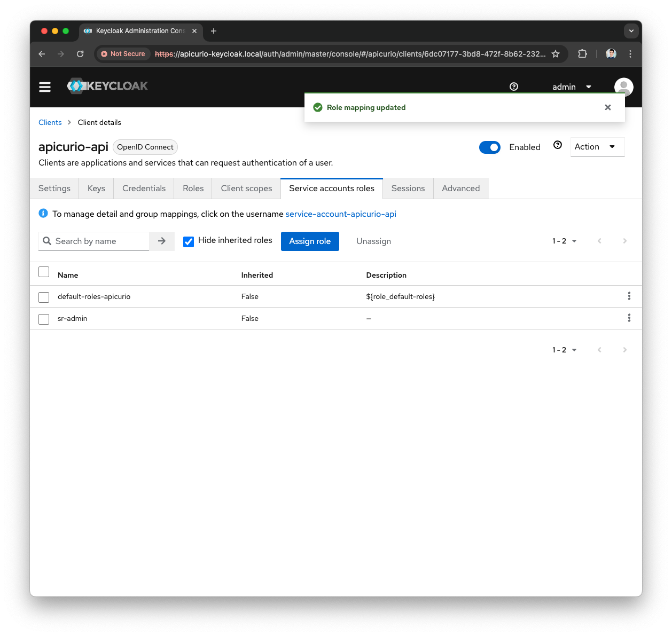The image size is (672, 636).
Task: Check the sr-admin row checkbox
Action: [x=44, y=319]
